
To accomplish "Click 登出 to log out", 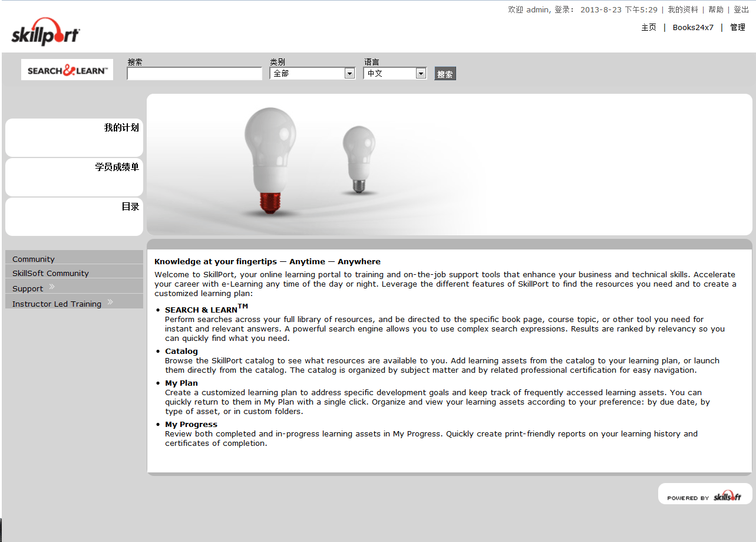I will click(x=741, y=9).
